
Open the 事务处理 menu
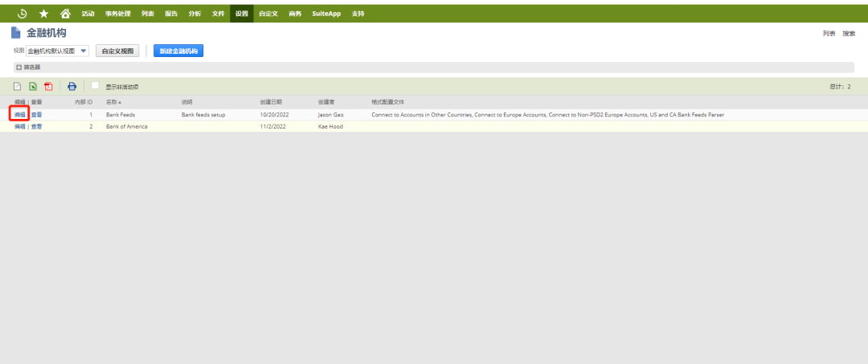[118, 14]
